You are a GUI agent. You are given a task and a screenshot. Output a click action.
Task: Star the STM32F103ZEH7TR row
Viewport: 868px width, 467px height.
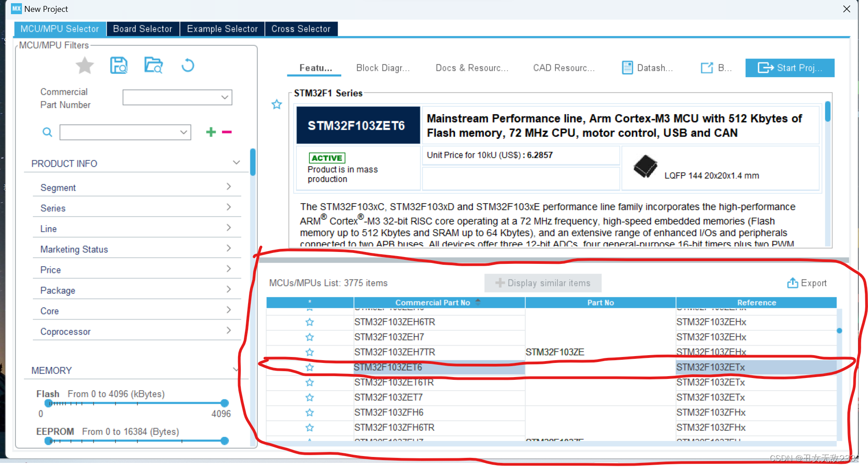(x=310, y=352)
